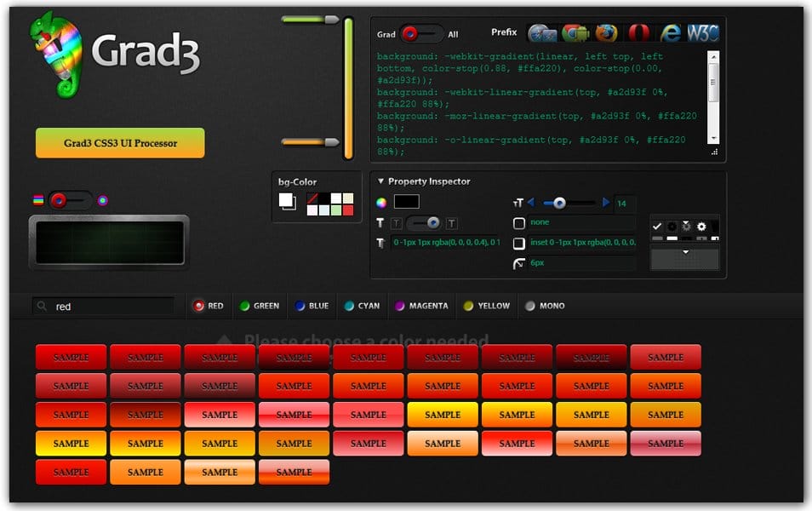812x511 pixels.
Task: Select the RED color filter
Action: 208,305
